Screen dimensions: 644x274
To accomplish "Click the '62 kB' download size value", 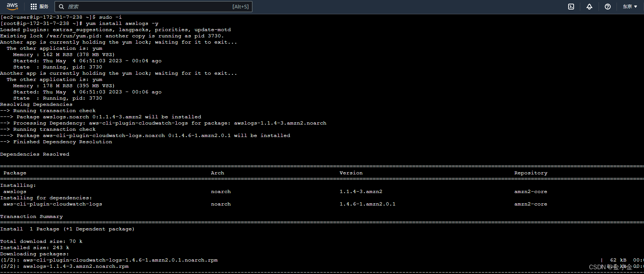I will 618,260.
